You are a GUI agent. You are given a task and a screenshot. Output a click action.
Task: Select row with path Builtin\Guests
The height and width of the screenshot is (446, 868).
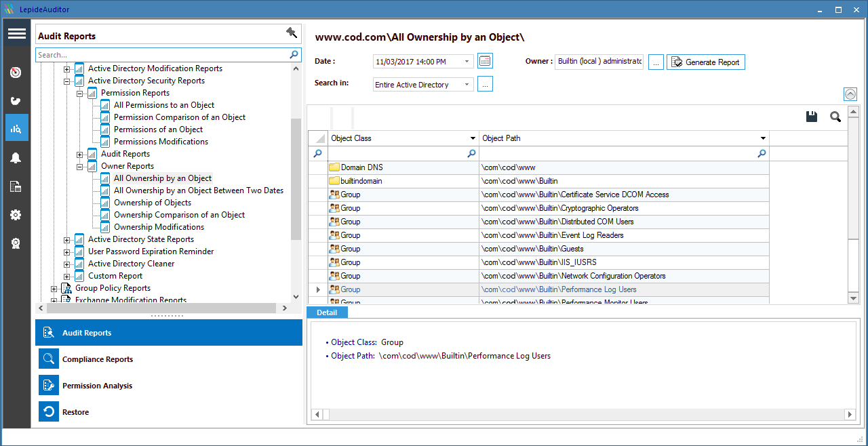click(538, 249)
